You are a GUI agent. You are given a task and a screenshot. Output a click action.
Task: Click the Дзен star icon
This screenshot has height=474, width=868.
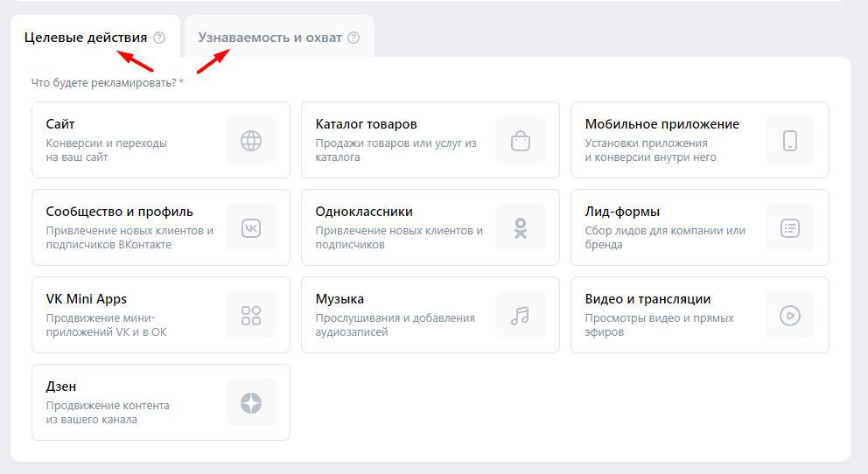[251, 403]
